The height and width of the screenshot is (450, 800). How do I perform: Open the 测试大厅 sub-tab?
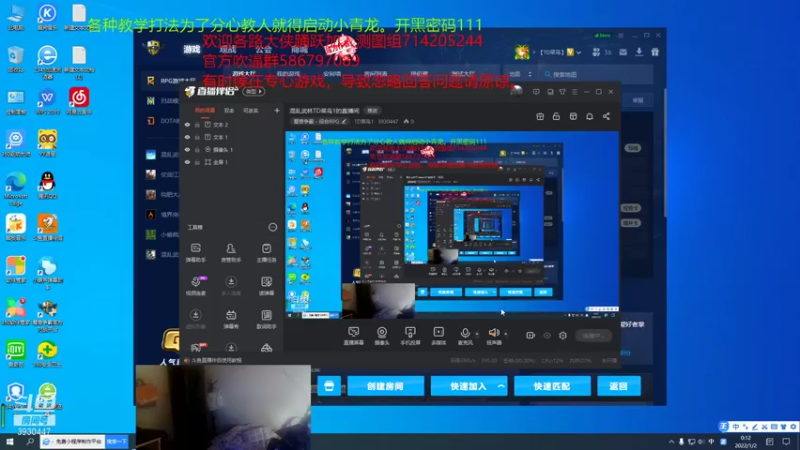click(463, 74)
